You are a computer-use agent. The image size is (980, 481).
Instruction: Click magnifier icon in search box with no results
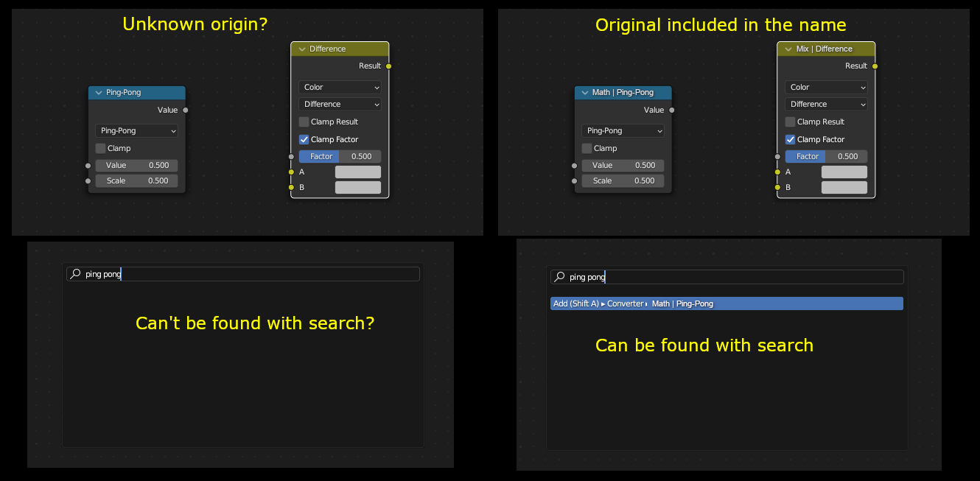(x=75, y=274)
